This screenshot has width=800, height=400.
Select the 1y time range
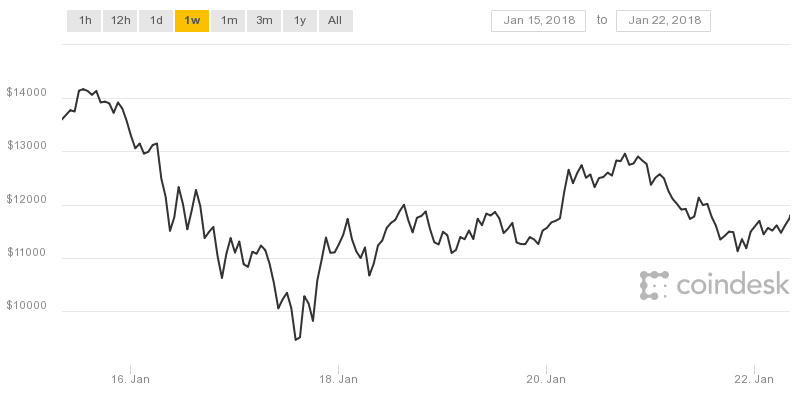click(299, 20)
